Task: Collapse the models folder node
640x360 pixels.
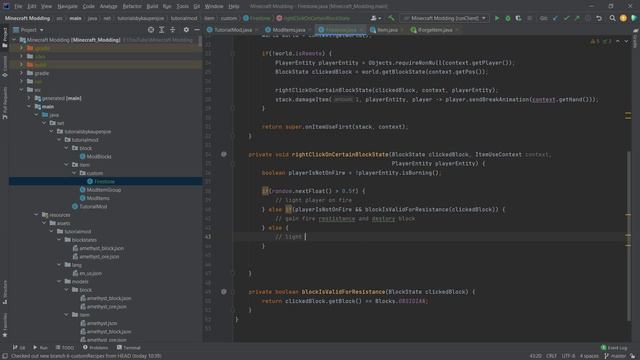Action: coord(59,281)
